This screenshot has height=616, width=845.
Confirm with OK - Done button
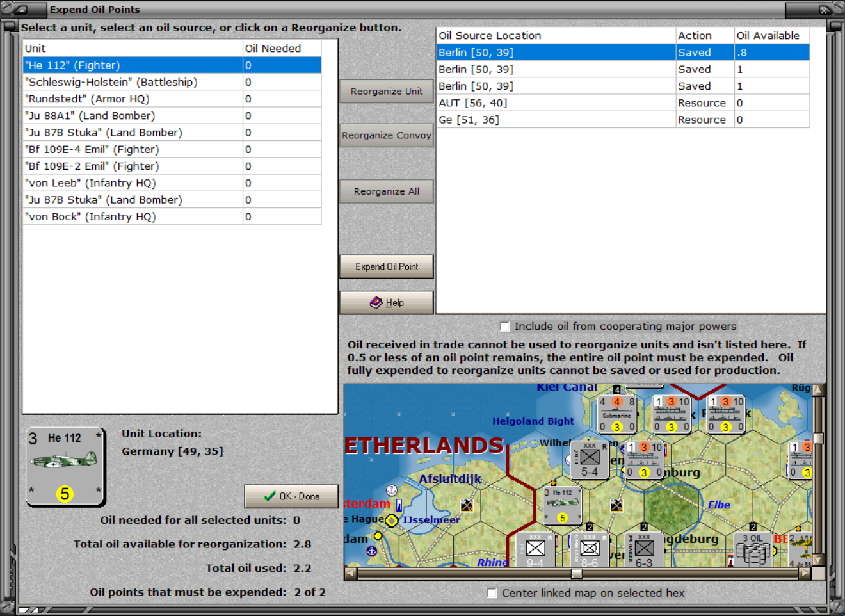[x=291, y=496]
